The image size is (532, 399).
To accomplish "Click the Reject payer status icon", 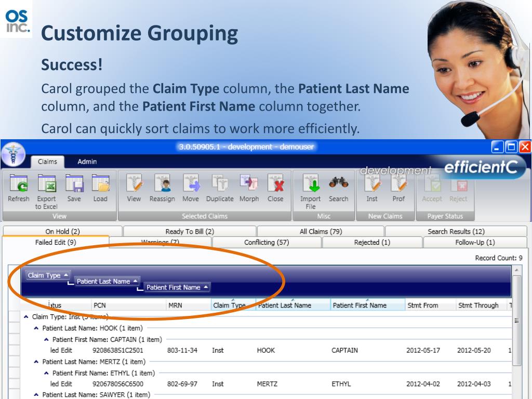I will point(458,185).
